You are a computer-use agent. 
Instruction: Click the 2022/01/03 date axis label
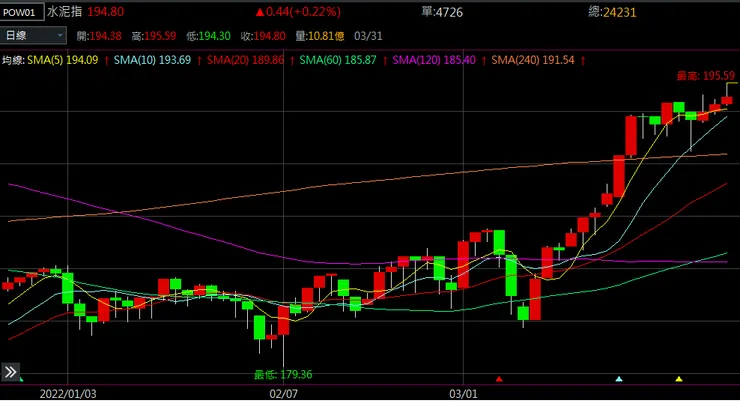[x=68, y=393]
